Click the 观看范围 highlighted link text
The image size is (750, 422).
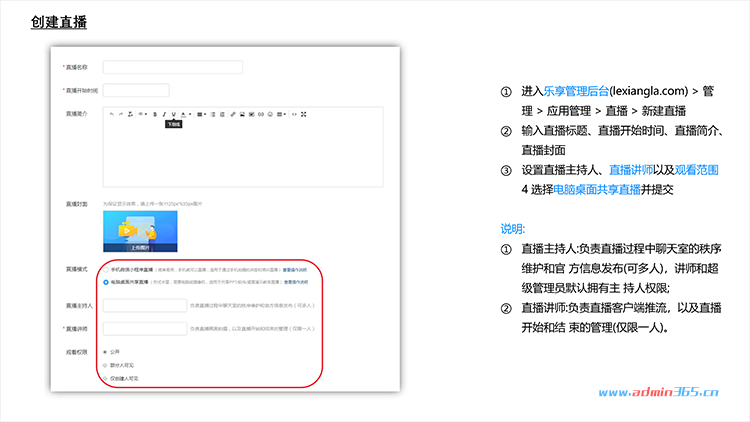[696, 170]
